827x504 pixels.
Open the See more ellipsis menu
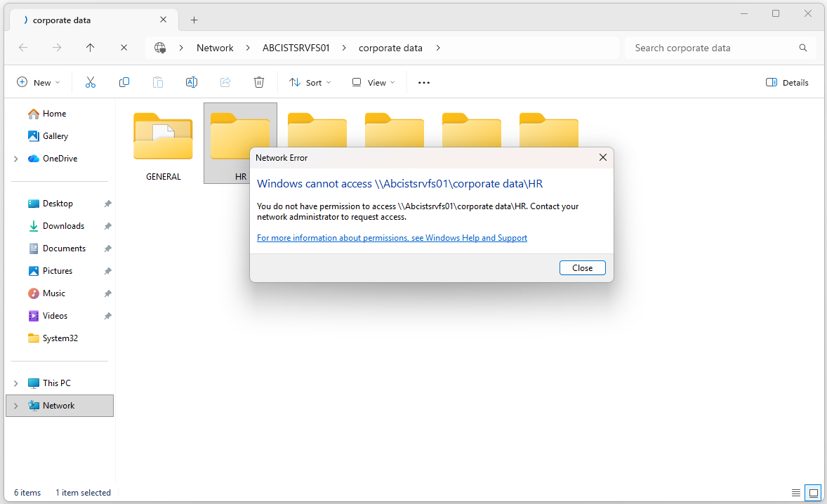tap(424, 83)
